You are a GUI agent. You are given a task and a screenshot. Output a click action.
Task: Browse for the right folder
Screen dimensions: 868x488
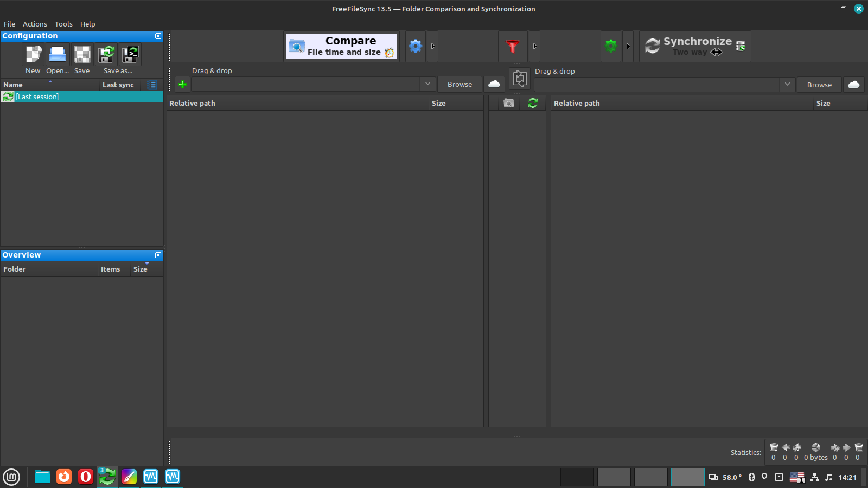[819, 85]
